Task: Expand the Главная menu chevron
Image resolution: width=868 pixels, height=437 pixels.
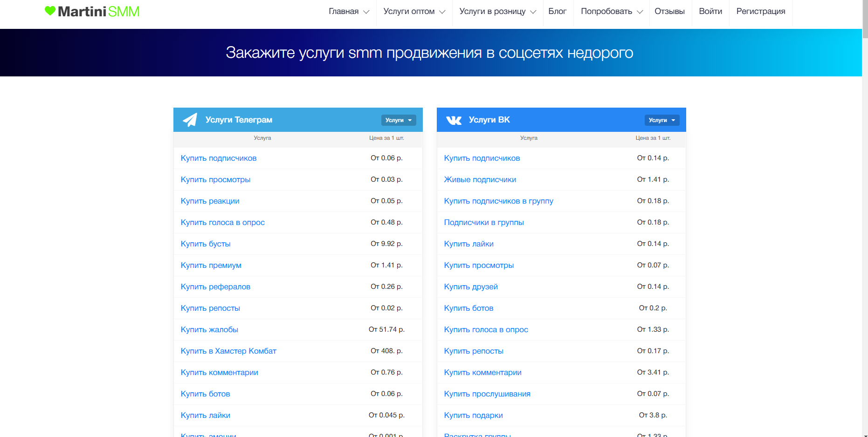Action: tap(366, 12)
